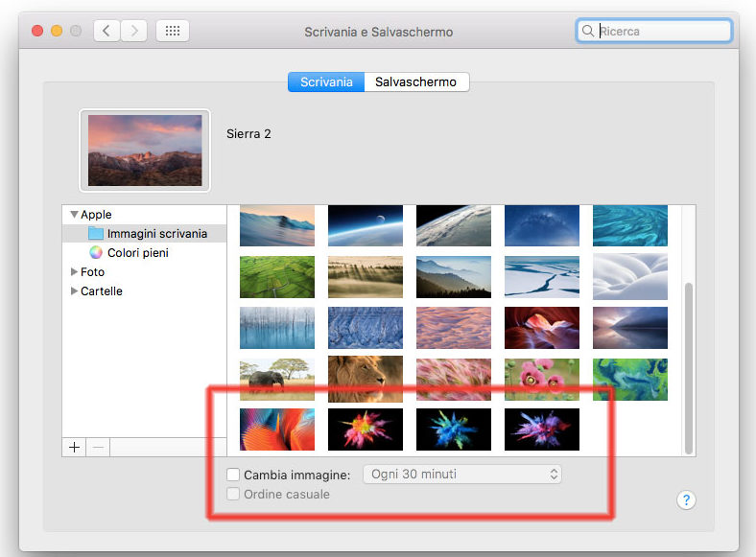Image resolution: width=756 pixels, height=557 pixels.
Task: Toggle the Ordine casuale checkbox
Action: tap(233, 494)
